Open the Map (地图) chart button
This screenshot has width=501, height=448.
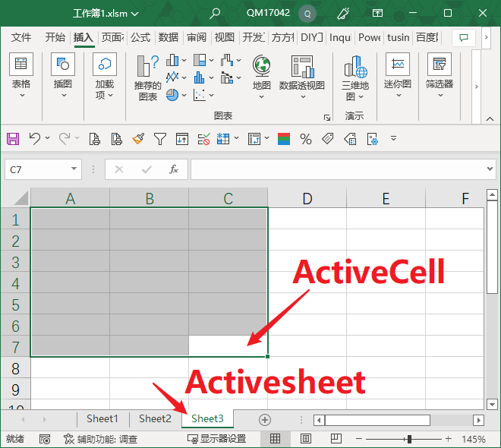click(261, 77)
